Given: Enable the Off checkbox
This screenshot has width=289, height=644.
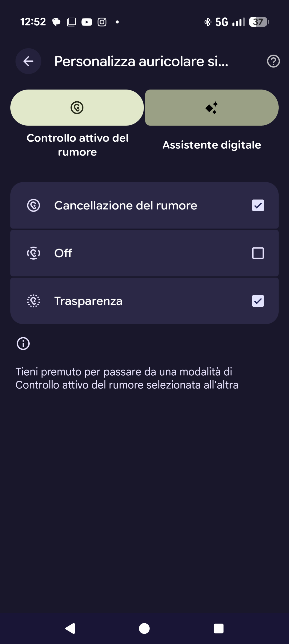Looking at the screenshot, I should 258,253.
